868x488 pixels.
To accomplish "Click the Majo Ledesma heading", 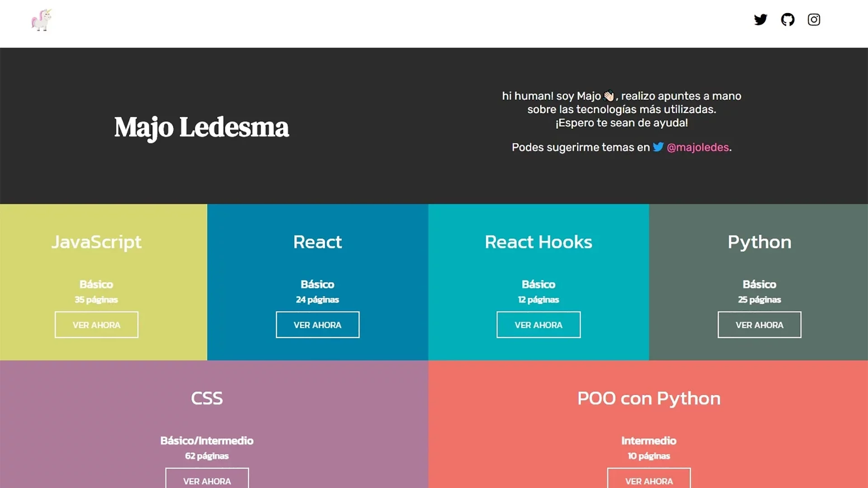I will click(202, 128).
